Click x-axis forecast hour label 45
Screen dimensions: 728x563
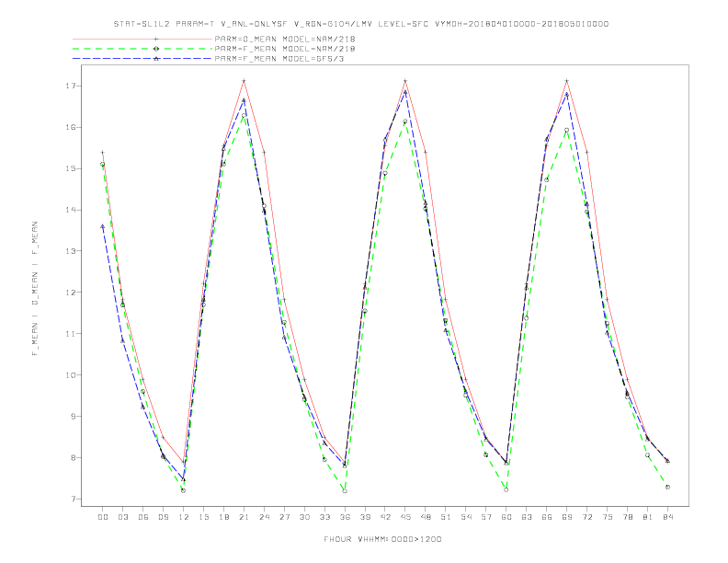tap(405, 517)
